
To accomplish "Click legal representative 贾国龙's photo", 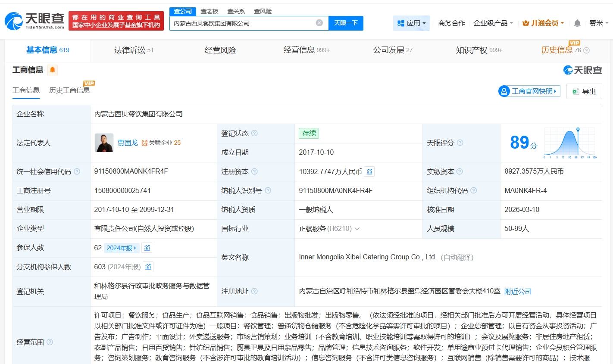I will point(103,143).
